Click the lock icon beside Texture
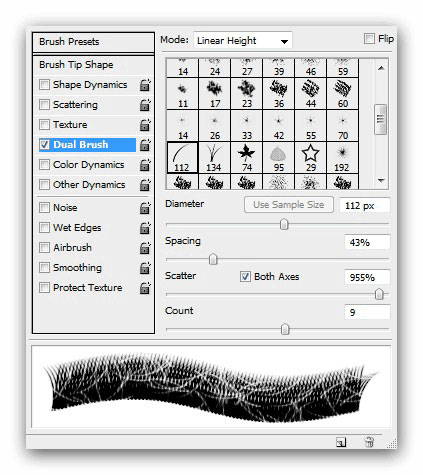423x475 pixels. coord(145,125)
